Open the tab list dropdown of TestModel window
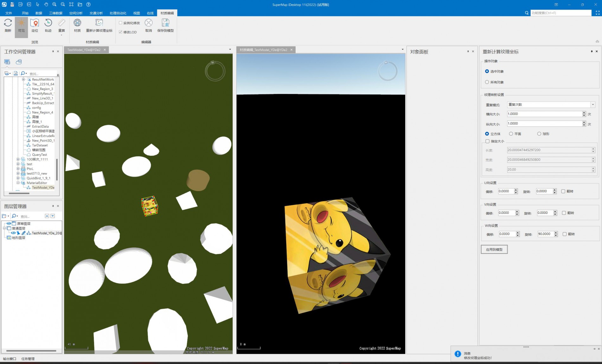 pyautogui.click(x=230, y=49)
